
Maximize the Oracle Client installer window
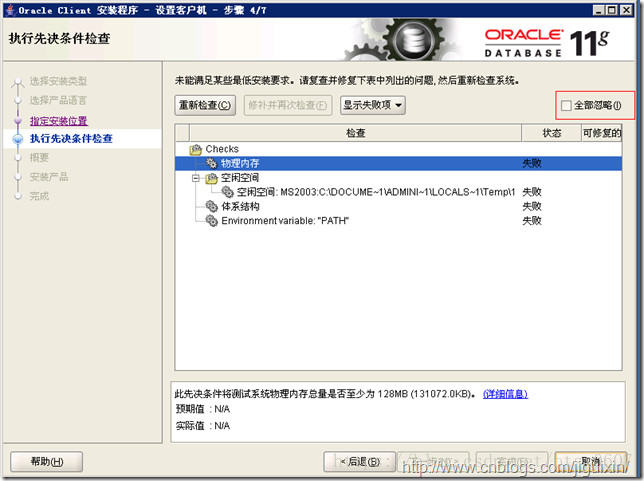pyautogui.click(x=612, y=10)
